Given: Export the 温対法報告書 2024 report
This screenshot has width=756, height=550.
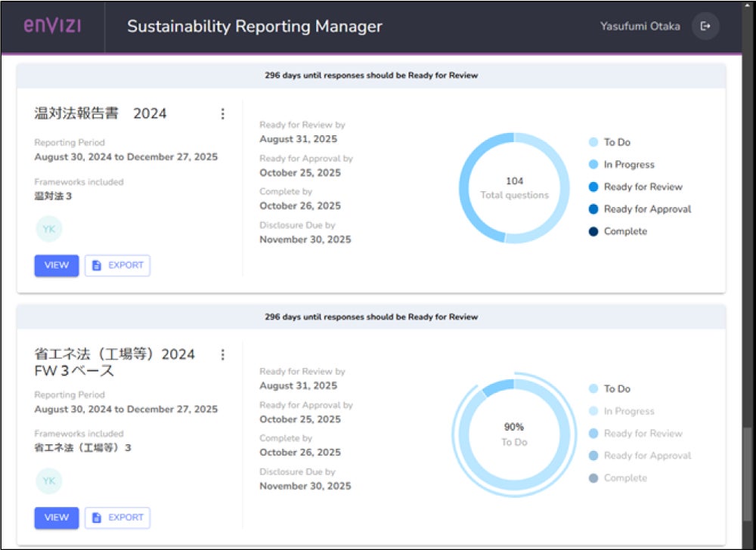Looking at the screenshot, I should pos(117,266).
